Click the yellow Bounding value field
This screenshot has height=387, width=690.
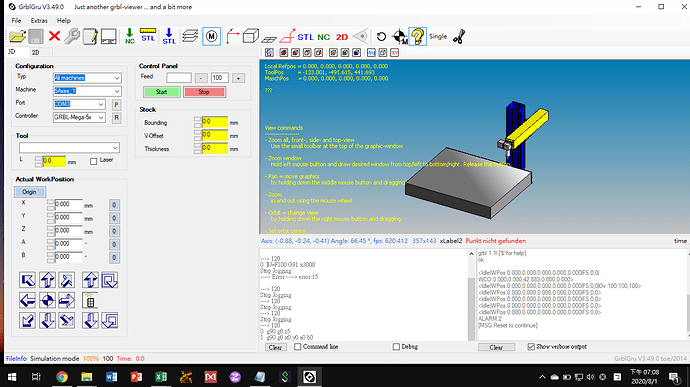(x=215, y=122)
